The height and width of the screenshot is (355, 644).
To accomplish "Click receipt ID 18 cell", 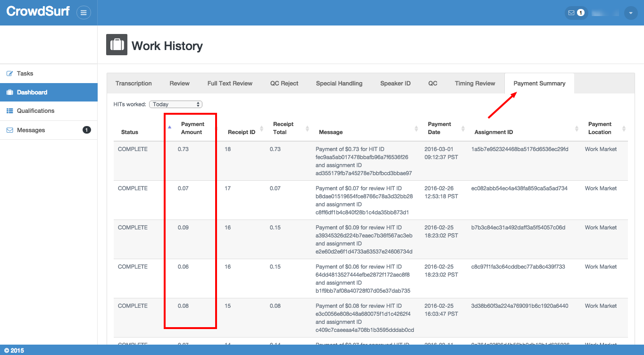I will [228, 149].
